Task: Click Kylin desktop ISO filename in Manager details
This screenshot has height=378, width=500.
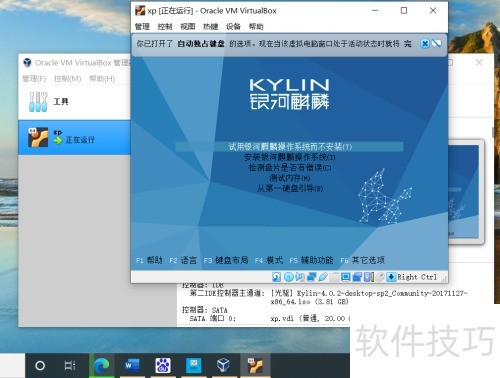Action: pos(369,297)
